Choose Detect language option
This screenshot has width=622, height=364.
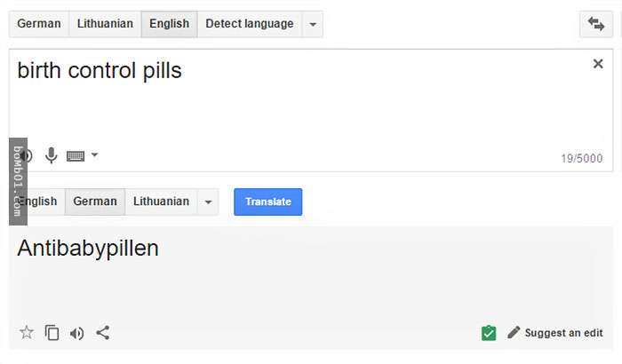tap(249, 24)
